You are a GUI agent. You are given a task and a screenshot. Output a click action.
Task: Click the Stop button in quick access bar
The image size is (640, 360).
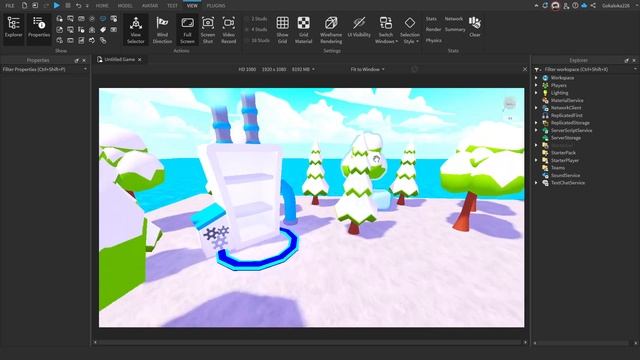click(68, 5)
